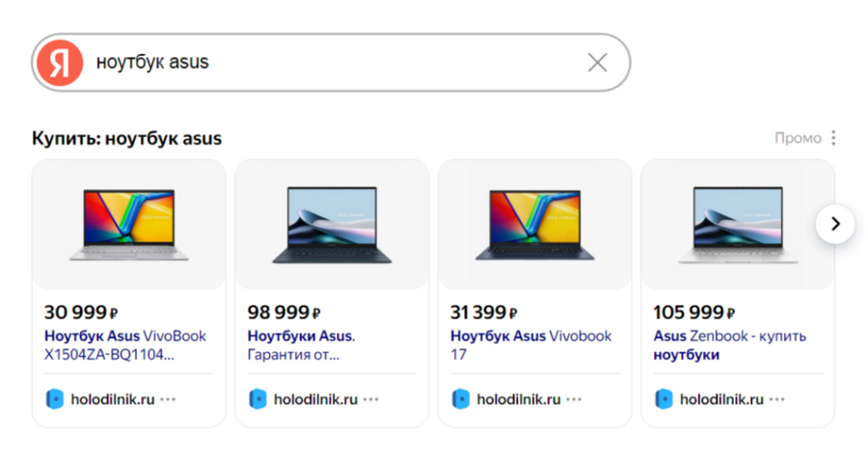This screenshot has width=868, height=460.
Task: Open the Asus Zenbook - купить ноутбуки link
Action: coord(730,345)
